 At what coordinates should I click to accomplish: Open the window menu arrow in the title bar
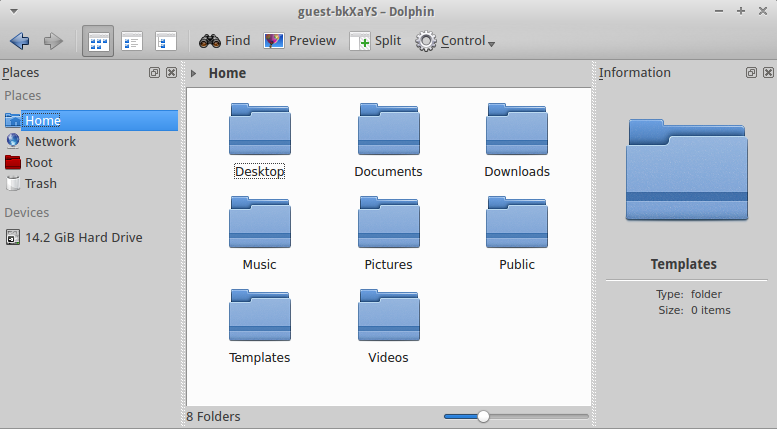pyautogui.click(x=14, y=11)
